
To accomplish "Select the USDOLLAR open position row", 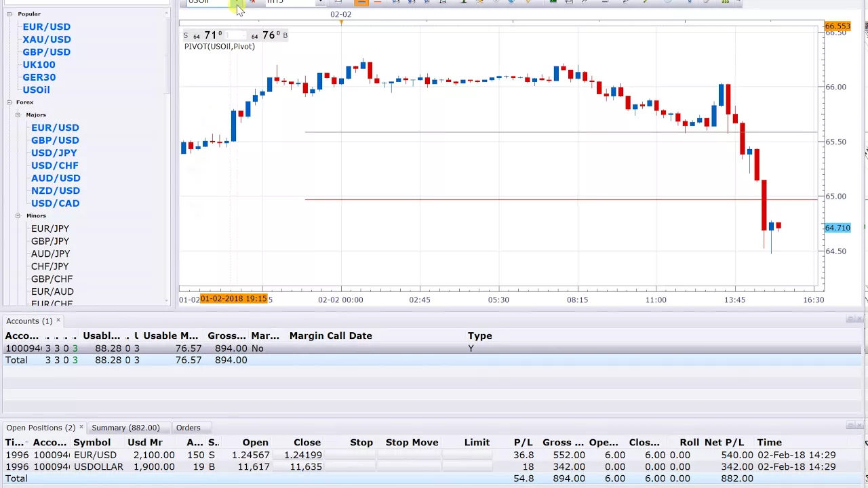I will (x=434, y=467).
